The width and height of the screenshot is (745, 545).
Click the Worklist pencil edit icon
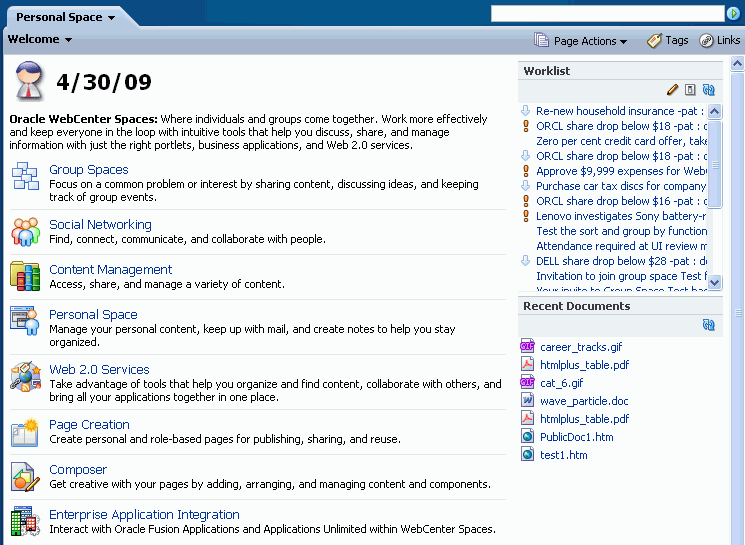pos(672,90)
